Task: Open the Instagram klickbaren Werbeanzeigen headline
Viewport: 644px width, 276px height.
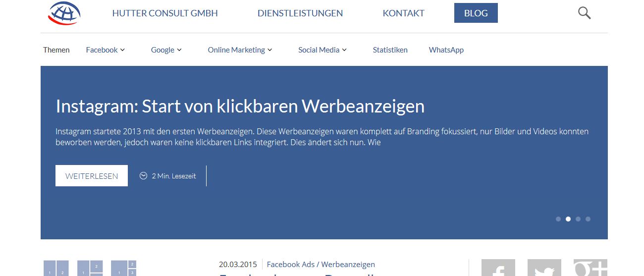Action: click(x=240, y=106)
